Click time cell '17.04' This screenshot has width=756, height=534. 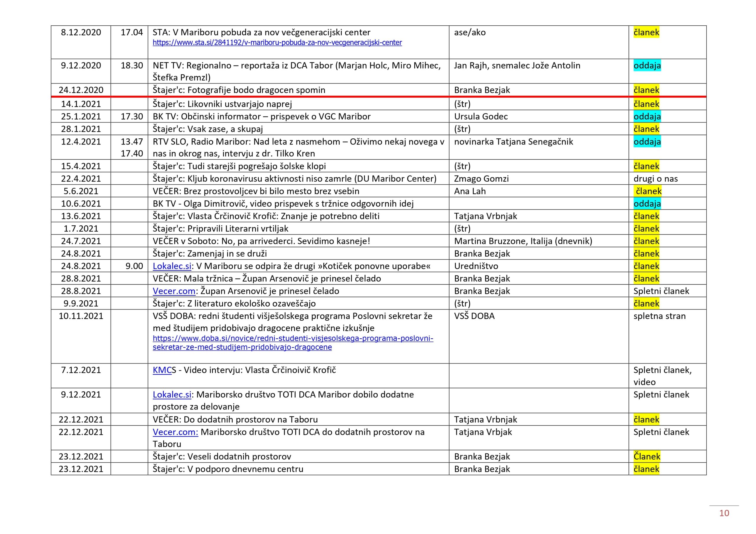131,32
